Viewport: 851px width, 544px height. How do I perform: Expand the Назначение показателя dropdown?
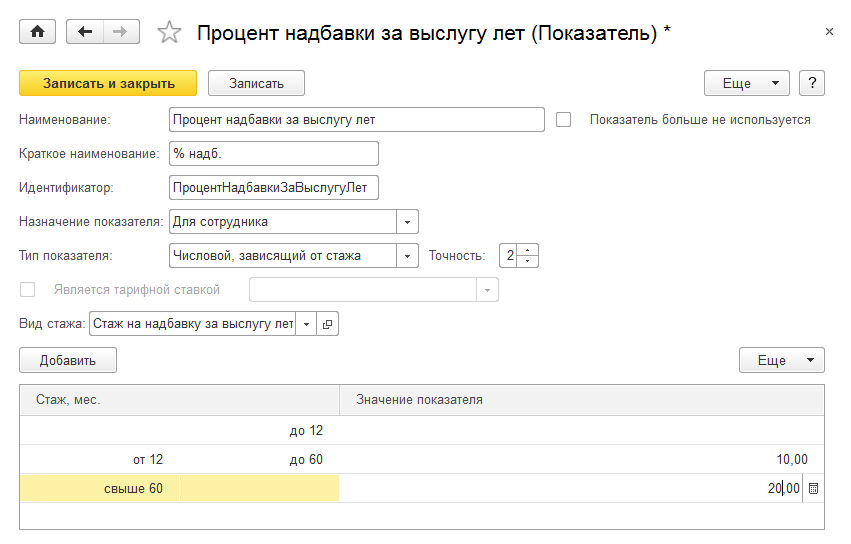point(407,222)
